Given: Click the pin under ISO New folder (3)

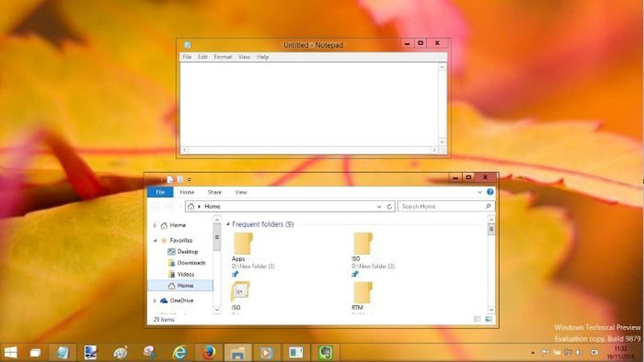Looking at the screenshot, I should tap(355, 274).
